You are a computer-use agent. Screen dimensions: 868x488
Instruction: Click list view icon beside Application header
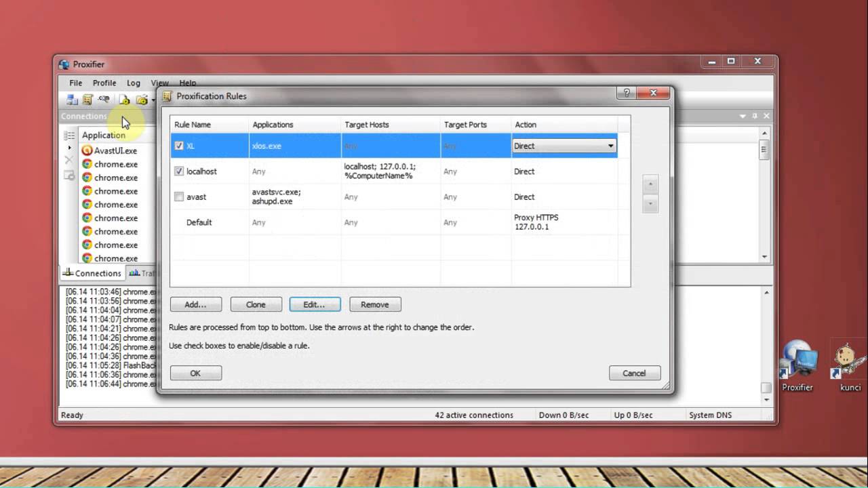point(69,136)
